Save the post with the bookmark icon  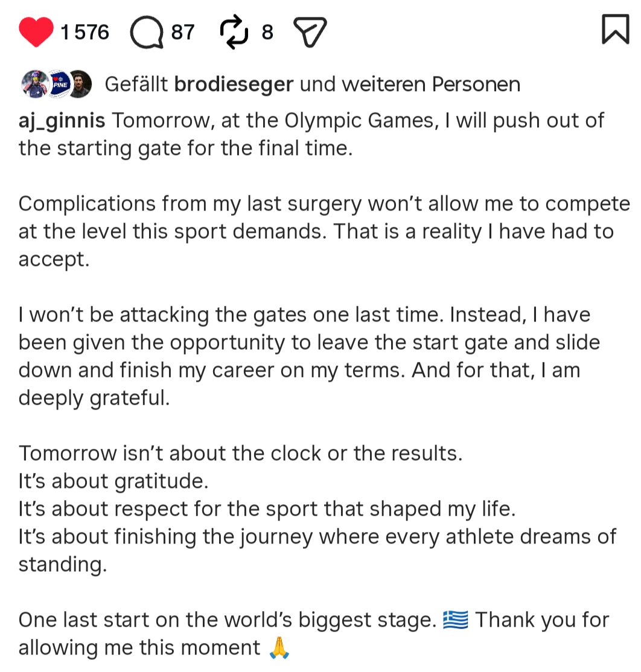[x=615, y=30]
